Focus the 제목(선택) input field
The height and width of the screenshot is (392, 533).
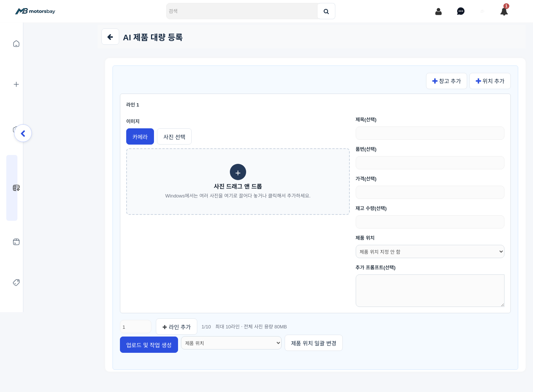point(430,133)
